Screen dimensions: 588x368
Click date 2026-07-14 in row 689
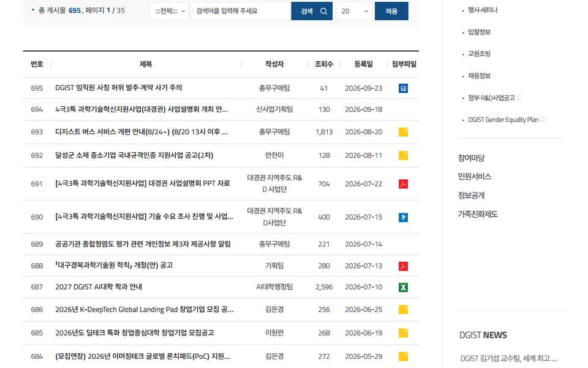point(363,244)
